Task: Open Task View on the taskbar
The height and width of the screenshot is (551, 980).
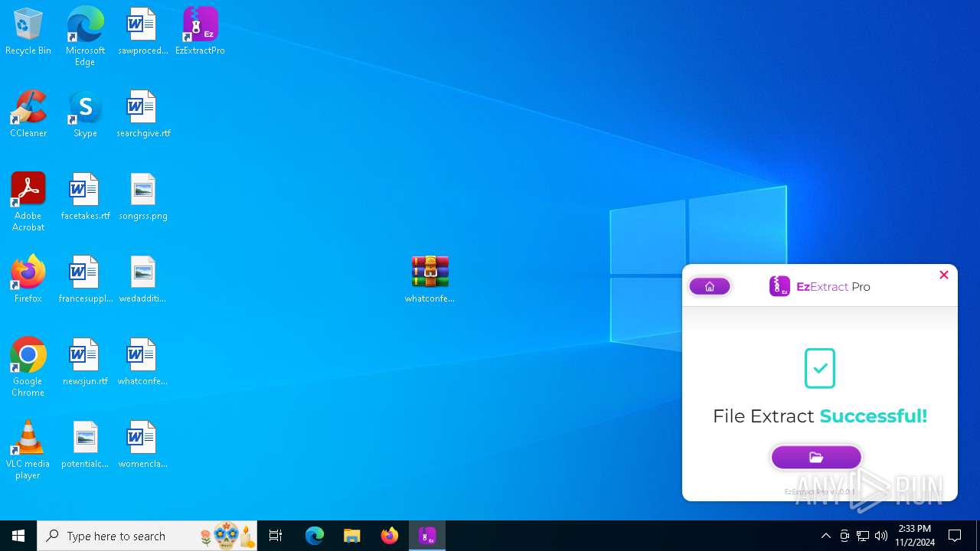Action: [x=276, y=536]
